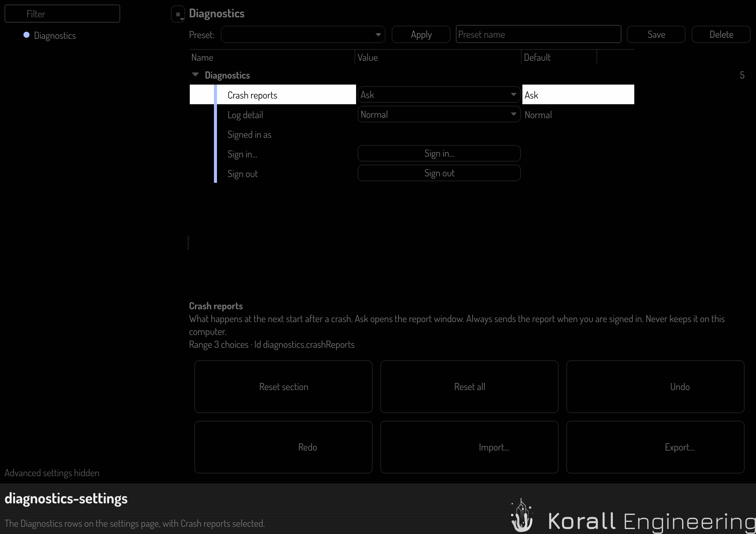
Task: Click the Sign in... row label
Action: click(x=242, y=154)
